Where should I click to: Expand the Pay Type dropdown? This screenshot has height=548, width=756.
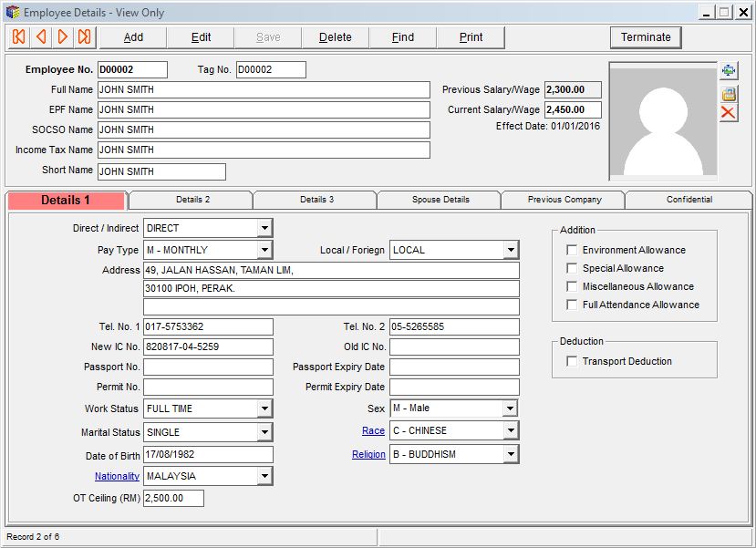(264, 250)
